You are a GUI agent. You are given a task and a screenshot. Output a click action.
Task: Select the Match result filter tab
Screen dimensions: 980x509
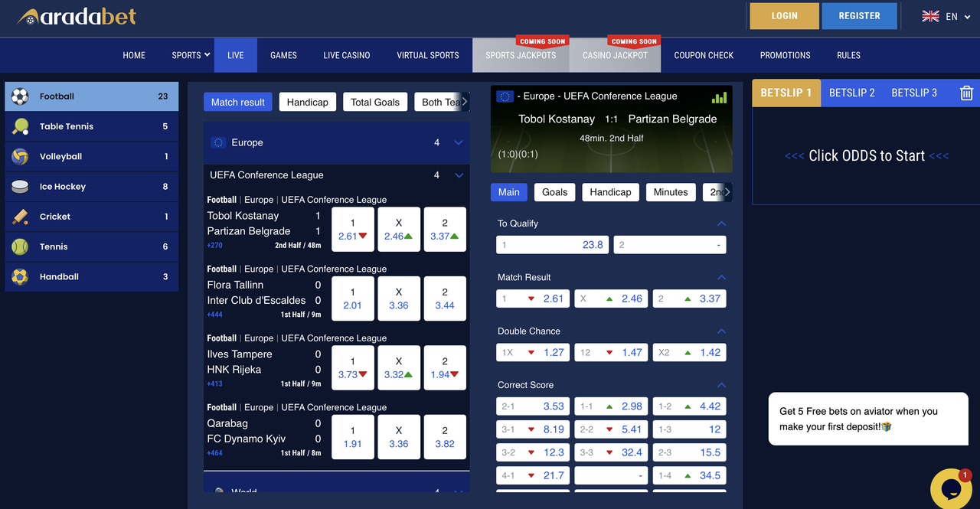click(238, 102)
